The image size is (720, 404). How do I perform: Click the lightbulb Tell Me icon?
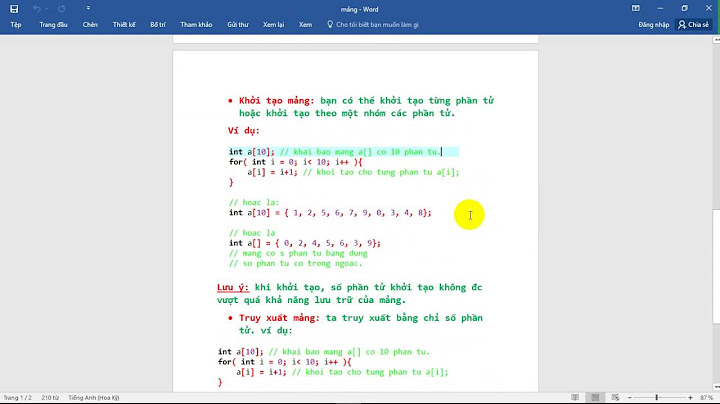click(330, 24)
